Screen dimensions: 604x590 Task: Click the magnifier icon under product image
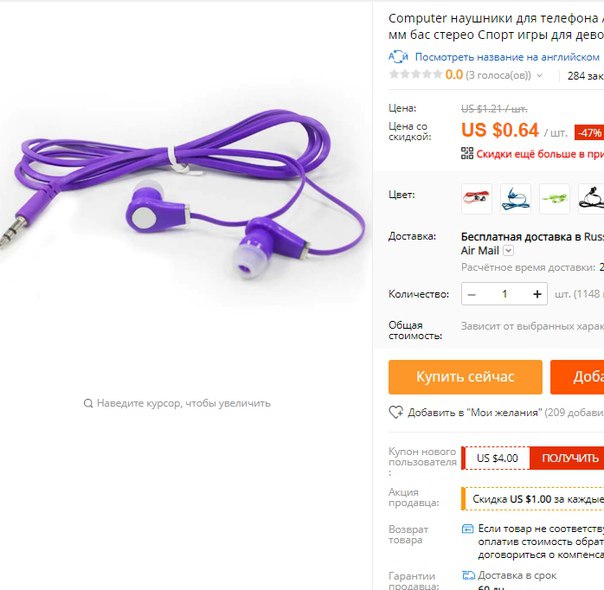point(88,404)
